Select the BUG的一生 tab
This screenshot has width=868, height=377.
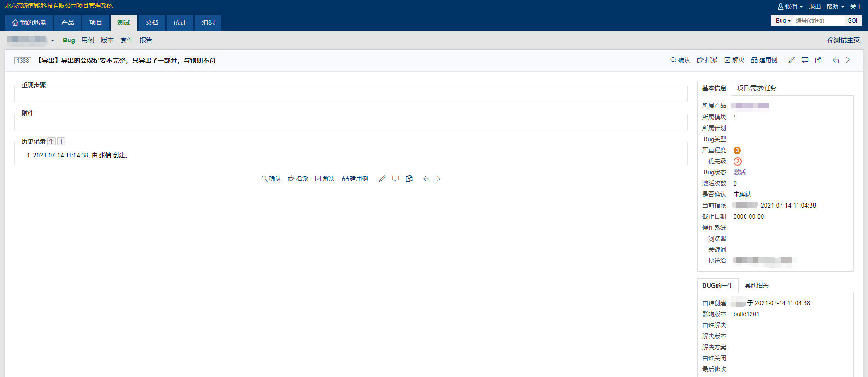(x=718, y=285)
